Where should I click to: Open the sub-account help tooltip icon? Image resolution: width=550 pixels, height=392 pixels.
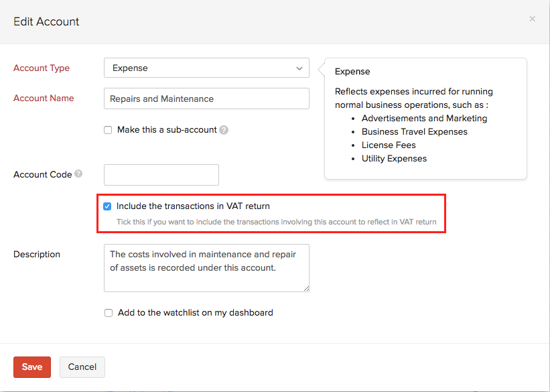tap(222, 129)
